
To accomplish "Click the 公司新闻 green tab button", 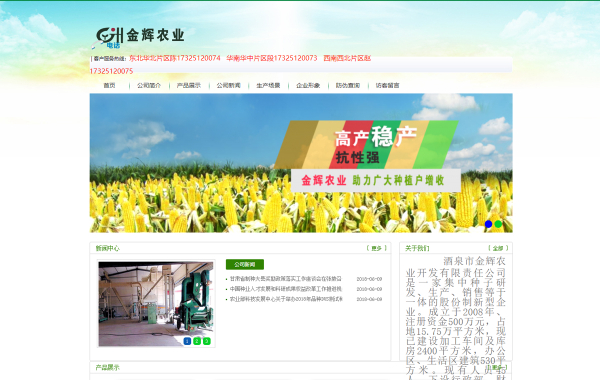I will [x=245, y=264].
